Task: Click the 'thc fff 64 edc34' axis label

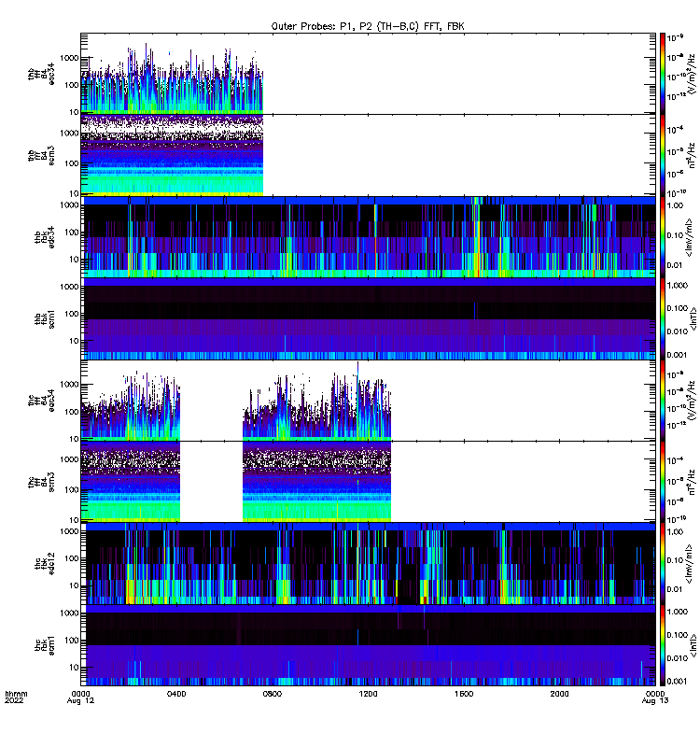Action: [41, 401]
